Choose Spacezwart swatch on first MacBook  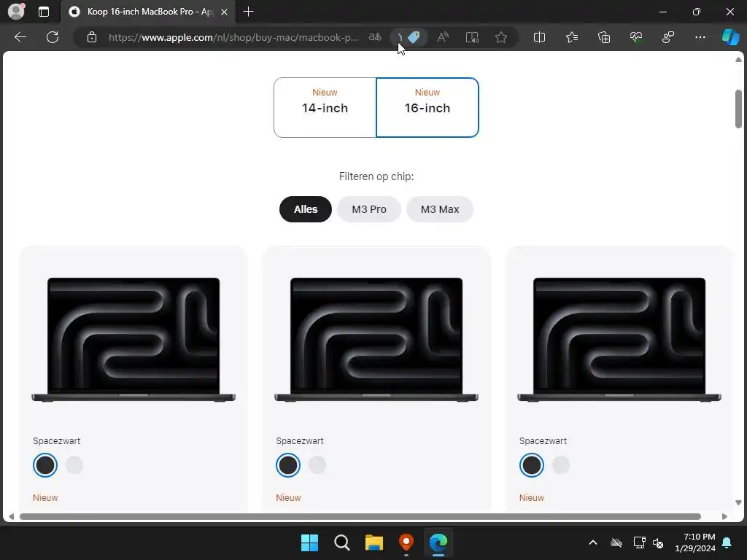click(x=45, y=465)
